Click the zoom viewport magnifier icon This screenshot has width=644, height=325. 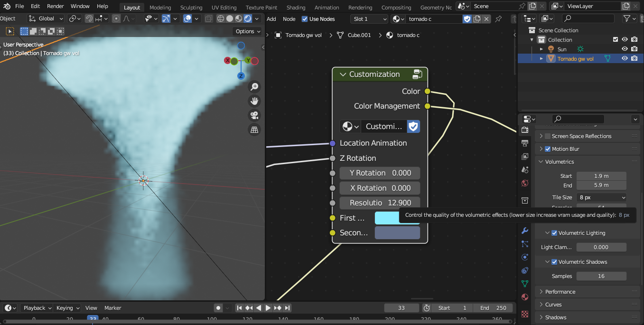pyautogui.click(x=254, y=86)
